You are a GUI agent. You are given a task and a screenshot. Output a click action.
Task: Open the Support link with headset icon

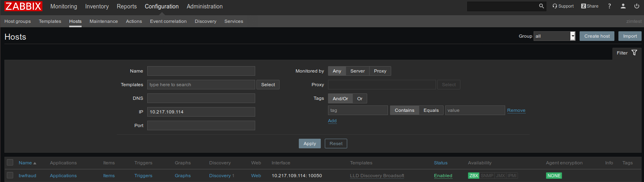click(x=563, y=6)
